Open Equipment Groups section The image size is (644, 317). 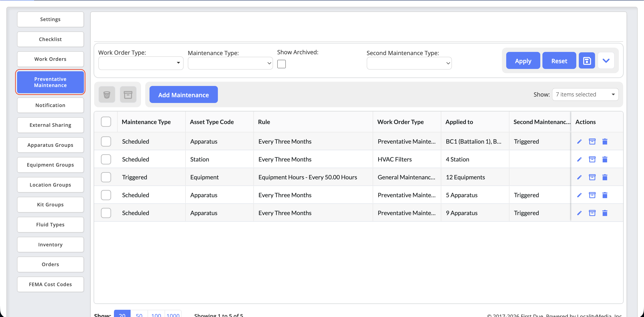[x=50, y=165]
